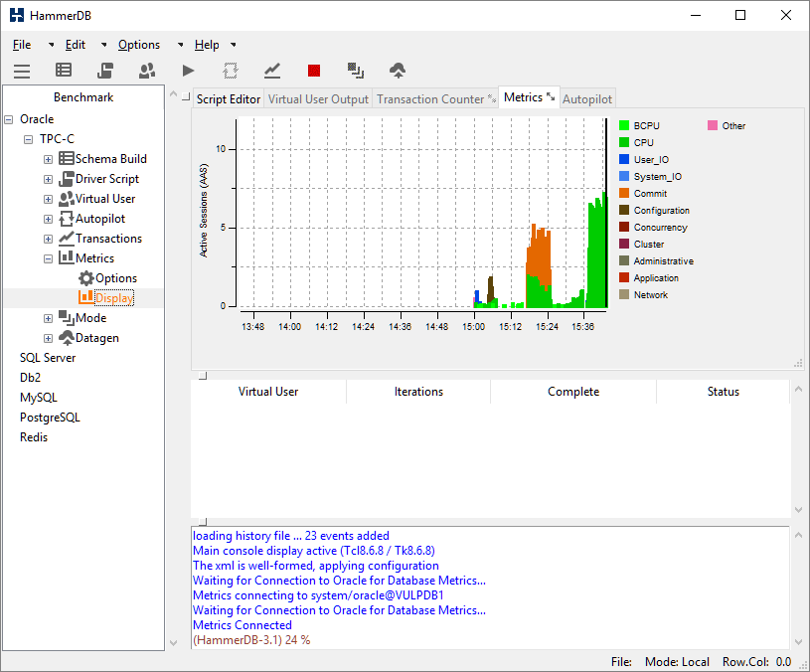Open the File menu

pyautogui.click(x=22, y=45)
